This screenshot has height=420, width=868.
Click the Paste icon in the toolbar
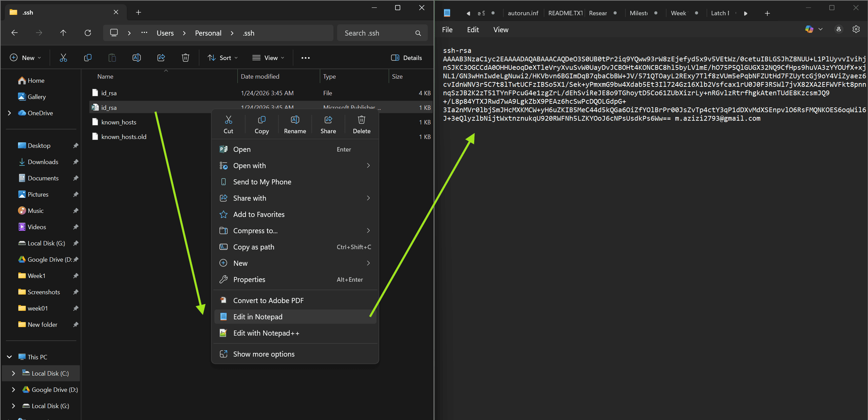[112, 57]
